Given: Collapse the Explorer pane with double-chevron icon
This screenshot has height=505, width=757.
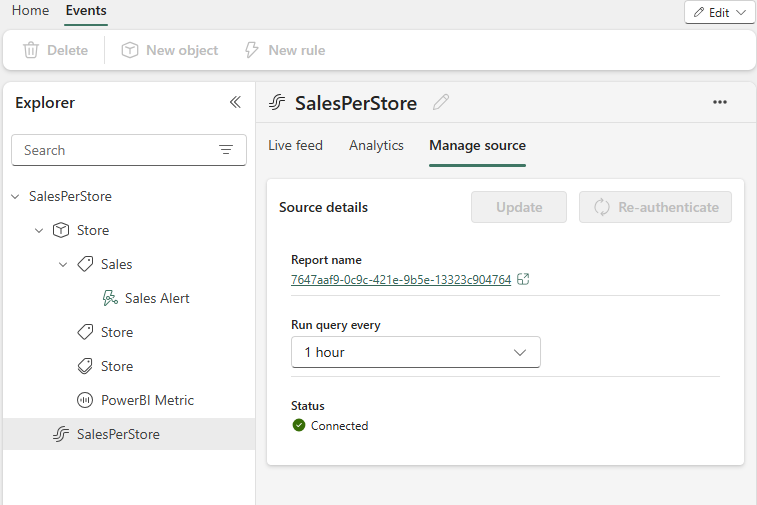Looking at the screenshot, I should (235, 102).
